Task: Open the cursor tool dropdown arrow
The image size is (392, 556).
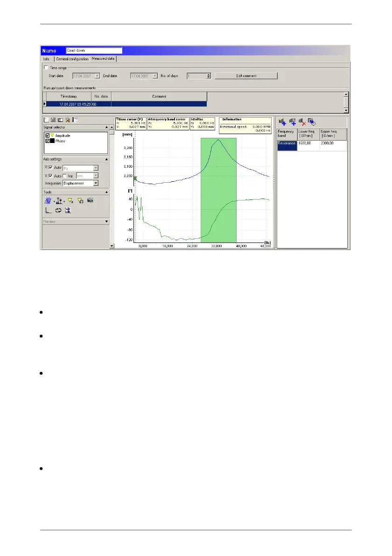Action: coord(64,202)
